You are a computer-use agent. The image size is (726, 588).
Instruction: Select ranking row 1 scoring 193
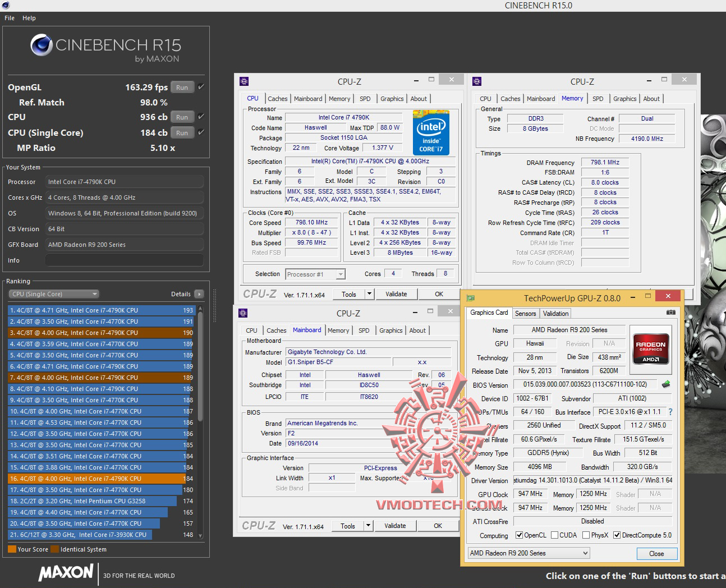click(102, 310)
